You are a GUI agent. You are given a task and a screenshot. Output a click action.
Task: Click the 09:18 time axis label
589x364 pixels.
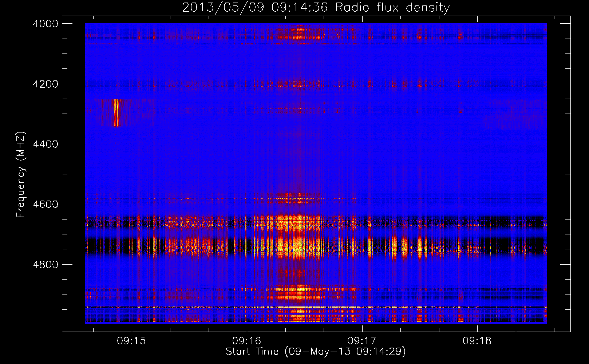click(477, 341)
